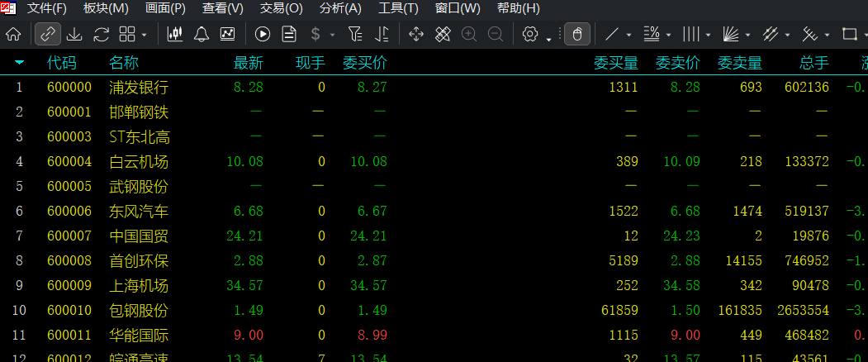Expand the fan lines dropdown arrow
868x362 pixels.
tap(748, 35)
